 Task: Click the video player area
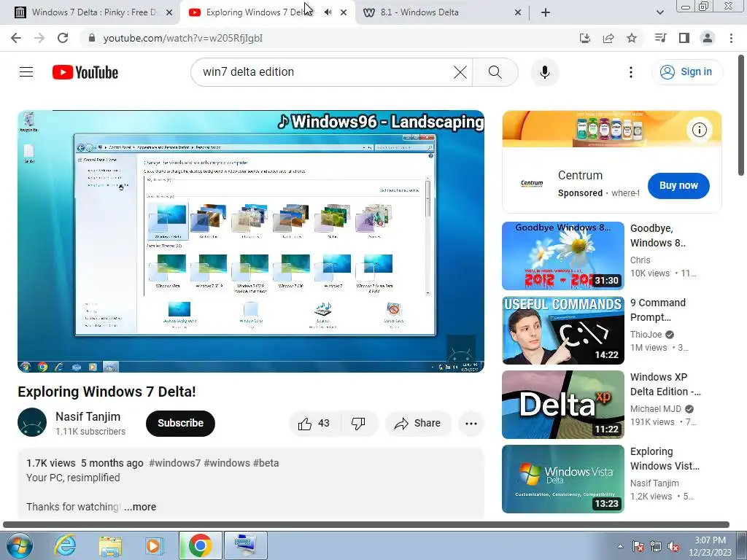[251, 241]
